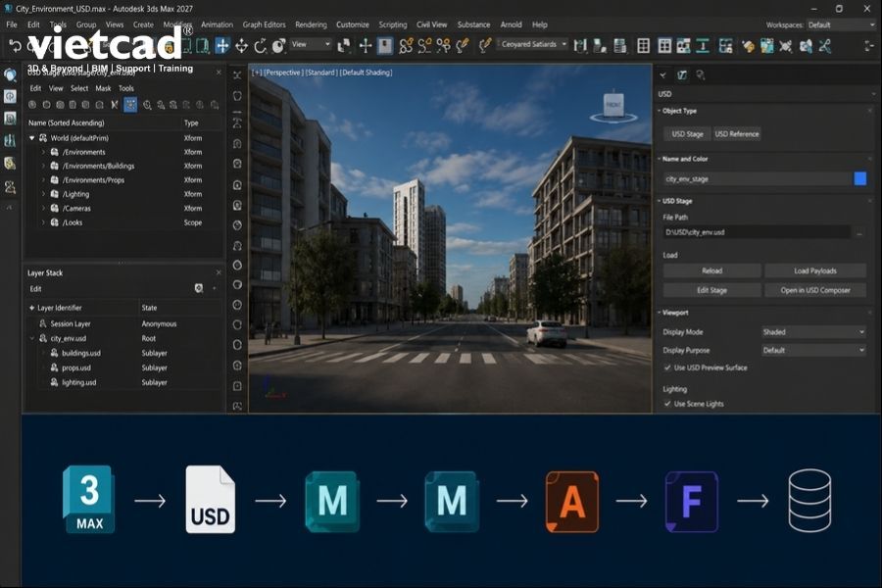The image size is (882, 588).
Task: Open the named selection sets dropdown
Action: pos(533,44)
